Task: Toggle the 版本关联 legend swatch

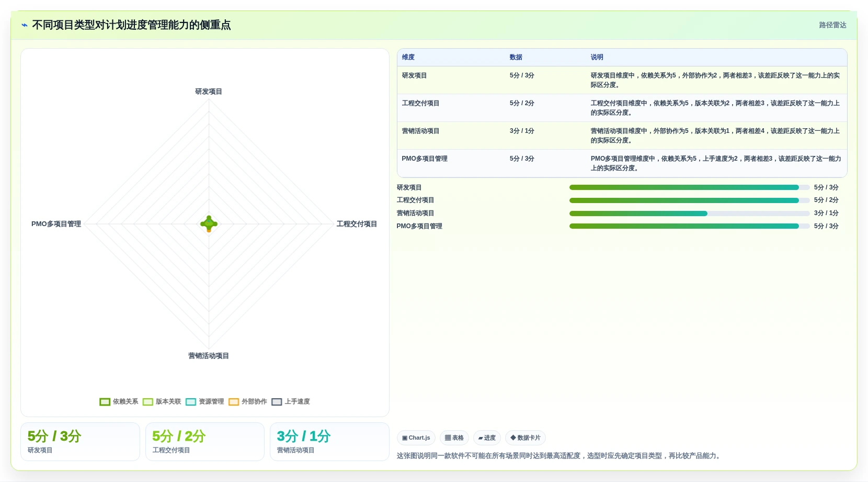Action: tap(148, 402)
